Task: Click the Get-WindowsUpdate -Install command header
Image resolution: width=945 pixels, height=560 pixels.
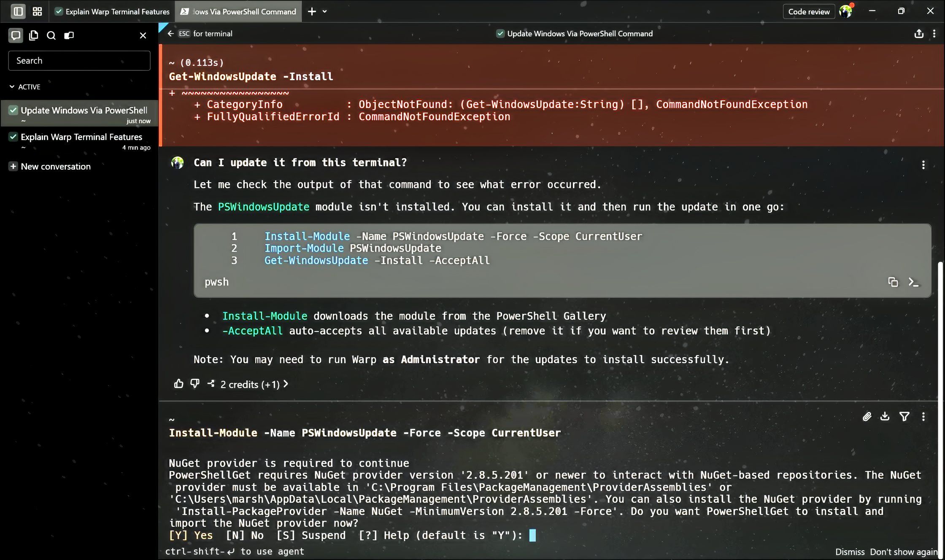Action: pos(251,76)
